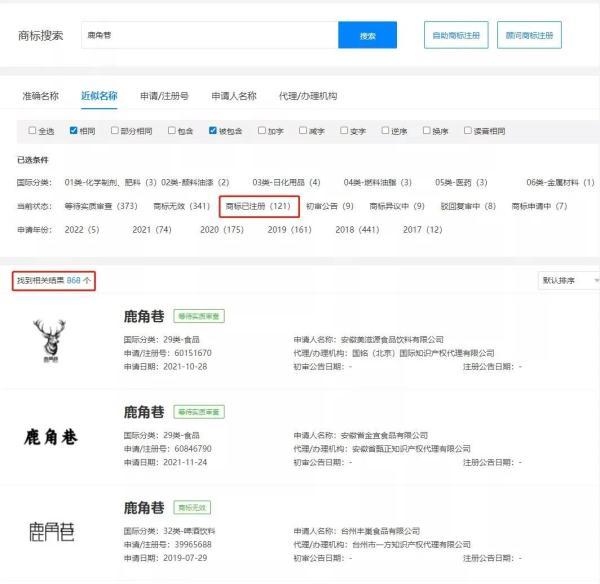Uncheck the 相同 checkbox
Image resolution: width=600 pixels, height=584 pixels.
73,131
